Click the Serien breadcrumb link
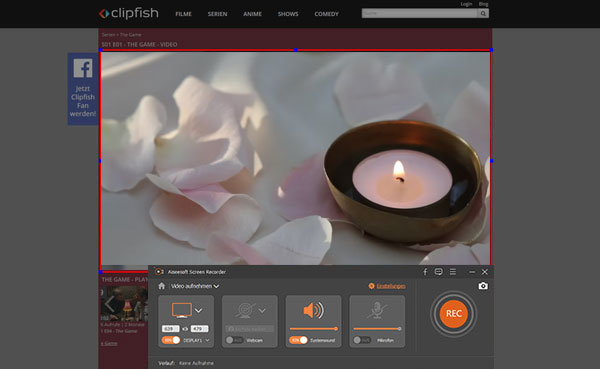Screen dimensions: 600x369 [x=108, y=35]
